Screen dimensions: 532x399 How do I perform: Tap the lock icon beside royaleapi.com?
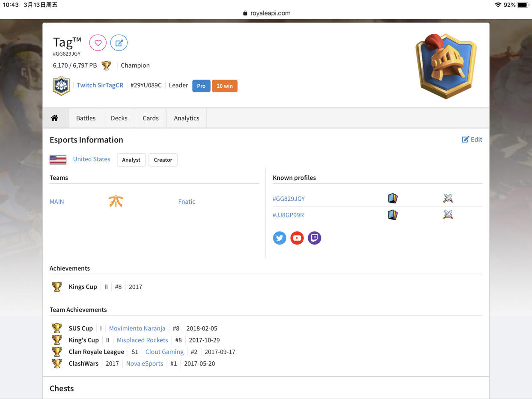245,13
